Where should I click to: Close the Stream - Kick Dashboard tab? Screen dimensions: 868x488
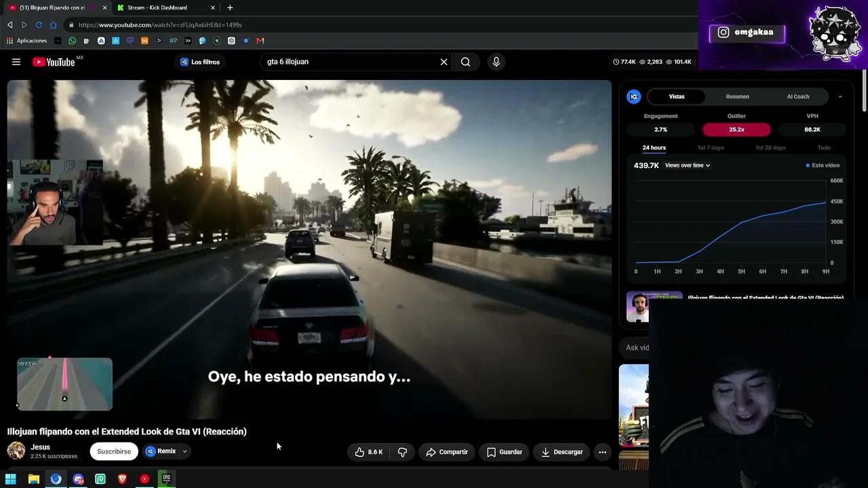[213, 7]
